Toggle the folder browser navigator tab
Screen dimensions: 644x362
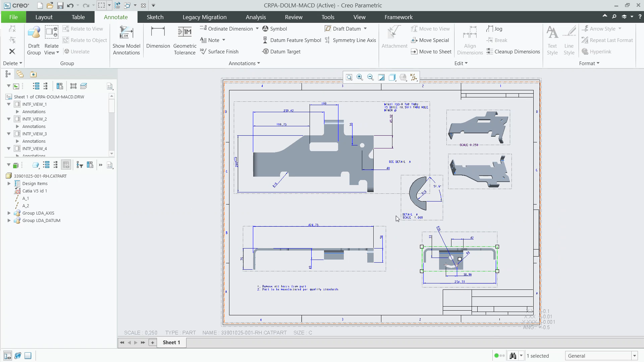click(x=20, y=74)
